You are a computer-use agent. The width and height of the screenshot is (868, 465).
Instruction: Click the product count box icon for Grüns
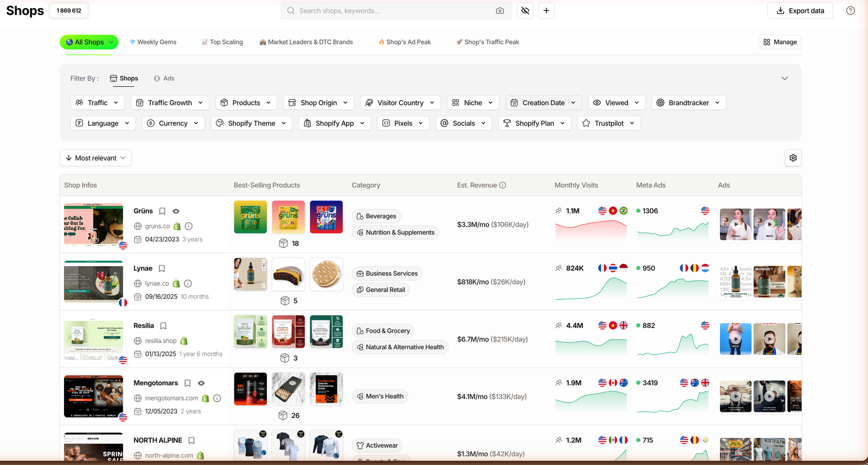(283, 243)
